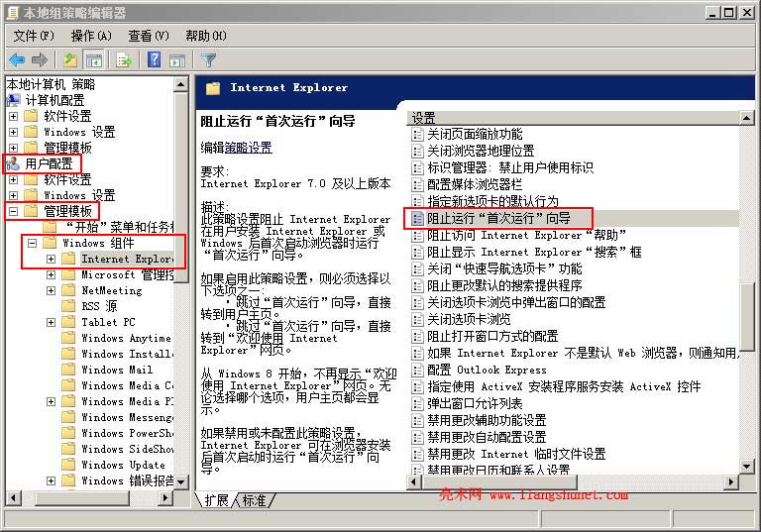Click the policy icon for 关闭选项卡浏览
Image resolution: width=761 pixels, height=532 pixels.
pyautogui.click(x=417, y=319)
